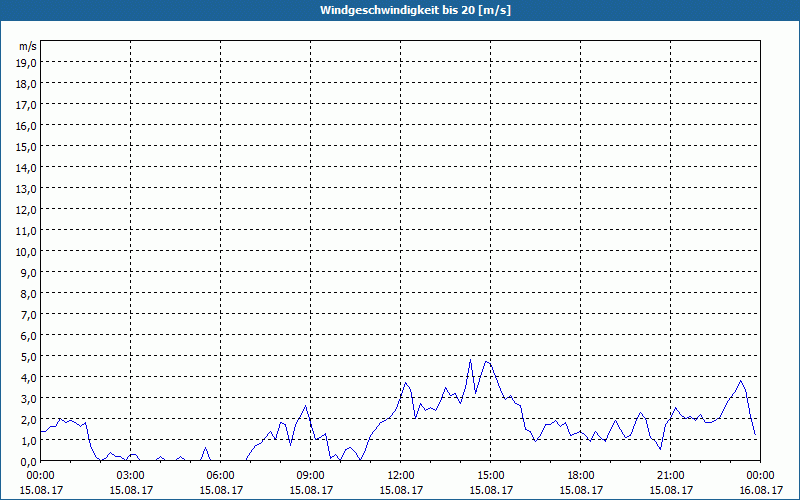Select the 10,0 y-axis label

[27, 252]
